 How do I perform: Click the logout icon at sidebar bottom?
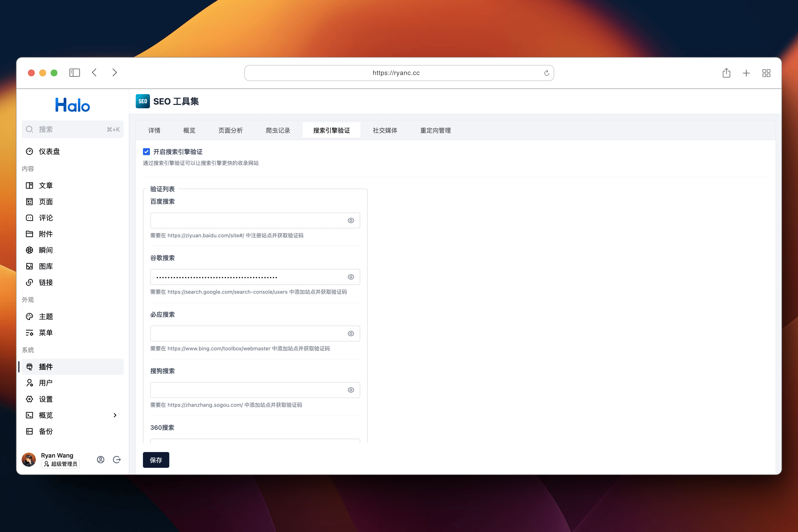click(x=117, y=460)
